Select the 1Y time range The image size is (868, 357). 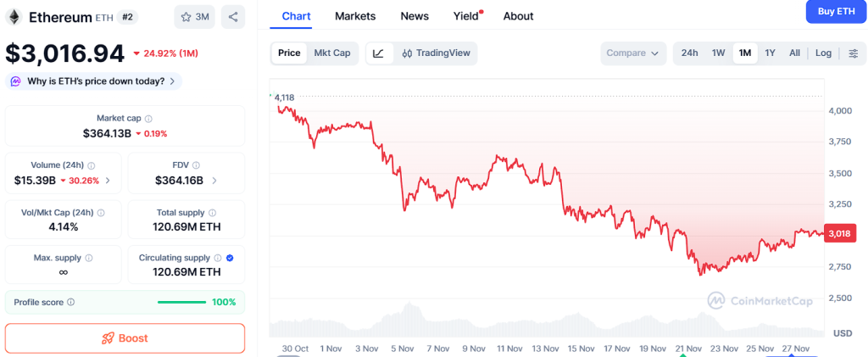click(770, 53)
